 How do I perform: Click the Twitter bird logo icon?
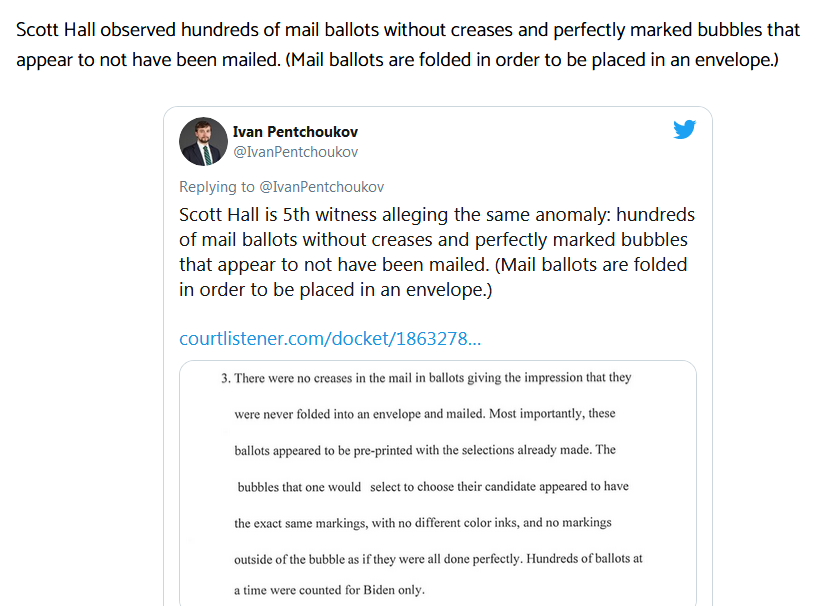pyautogui.click(x=684, y=129)
